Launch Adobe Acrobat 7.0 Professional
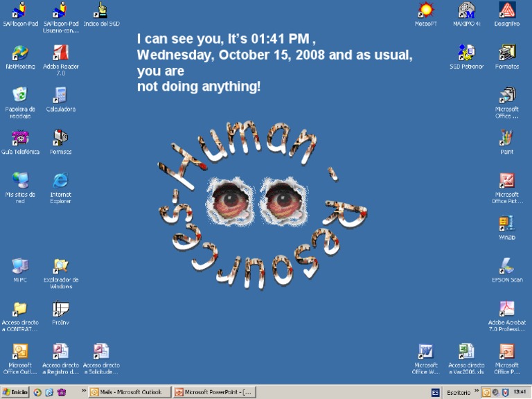Image resolution: width=532 pixels, height=399 pixels. pos(507,316)
